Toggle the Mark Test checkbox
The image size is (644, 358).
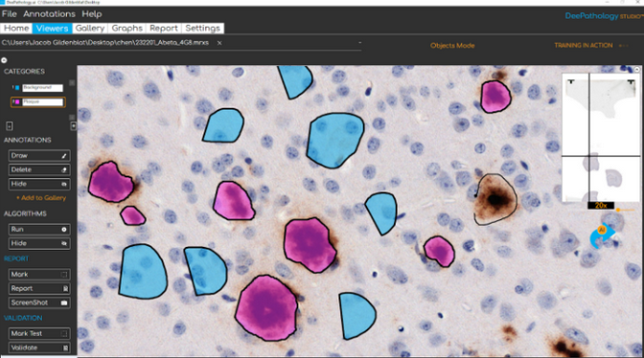pyautogui.click(x=64, y=334)
